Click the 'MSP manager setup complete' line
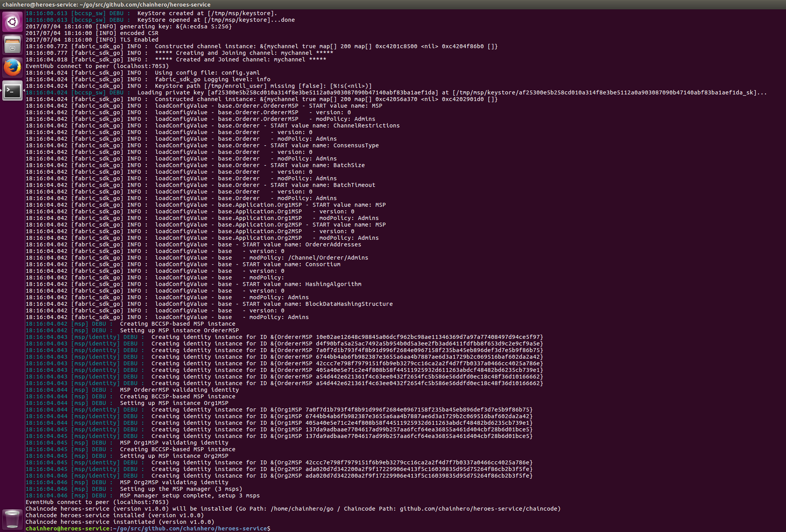Image resolution: width=786 pixels, height=532 pixels. [190, 495]
